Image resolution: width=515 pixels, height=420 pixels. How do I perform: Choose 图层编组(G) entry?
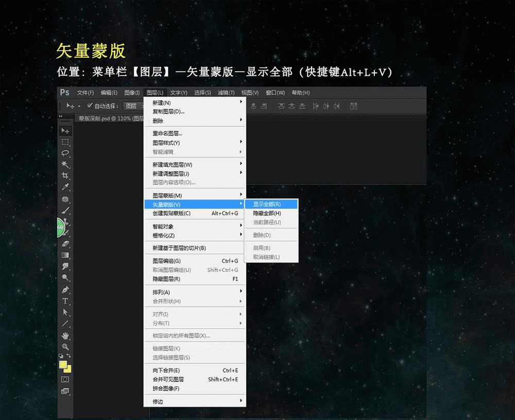tap(195, 261)
